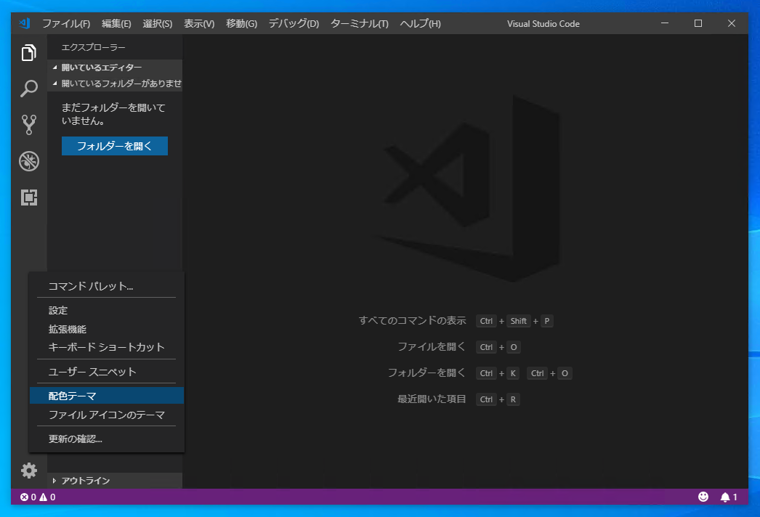Open the 表示(V) menu
This screenshot has height=517, width=760.
(x=199, y=24)
